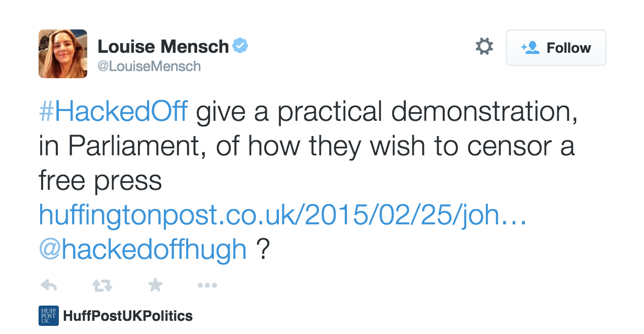Open the three-dot more actions menu
The height and width of the screenshot is (334, 644).
coord(207,285)
